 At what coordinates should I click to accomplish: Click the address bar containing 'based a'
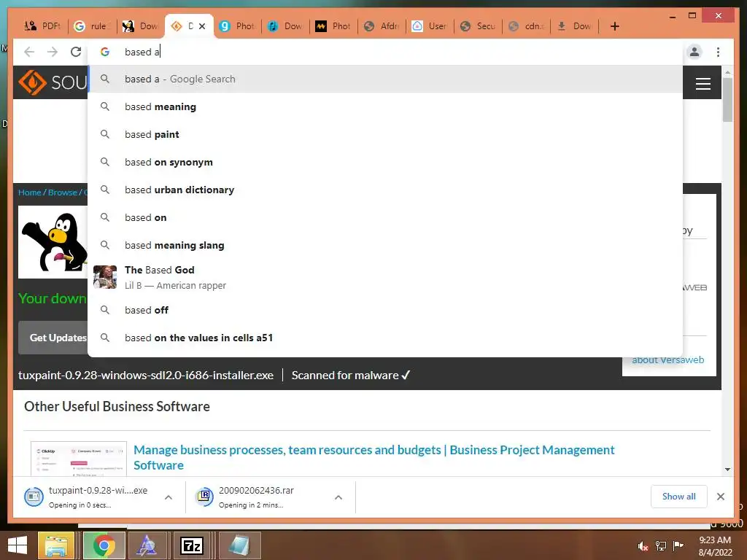tap(385, 52)
